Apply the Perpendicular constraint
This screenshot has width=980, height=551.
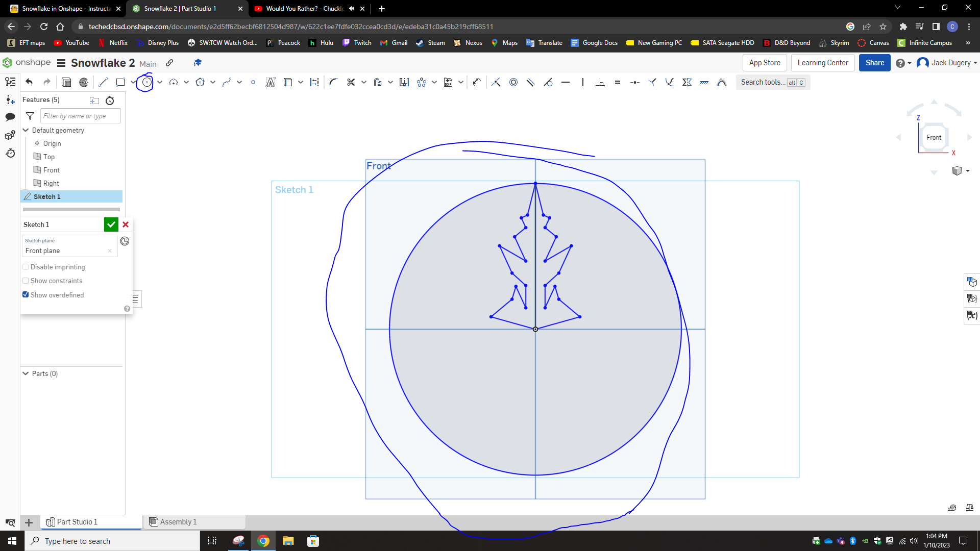(x=601, y=82)
